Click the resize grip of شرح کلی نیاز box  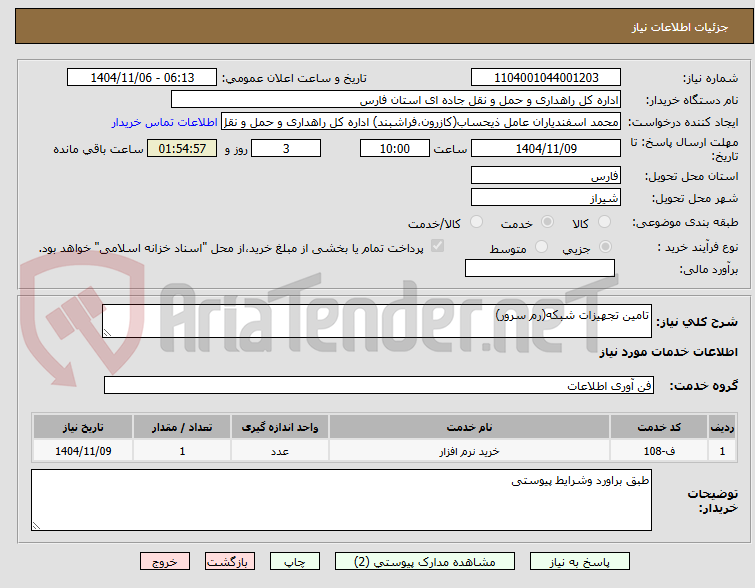107,332
